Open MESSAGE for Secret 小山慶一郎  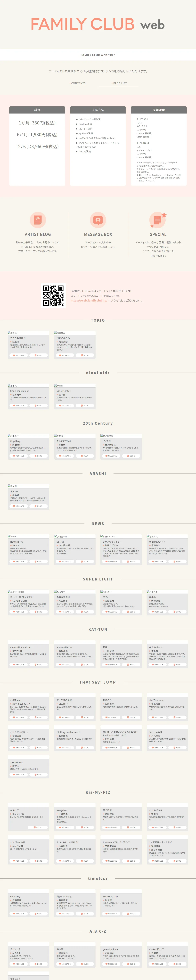coord(65,562)
